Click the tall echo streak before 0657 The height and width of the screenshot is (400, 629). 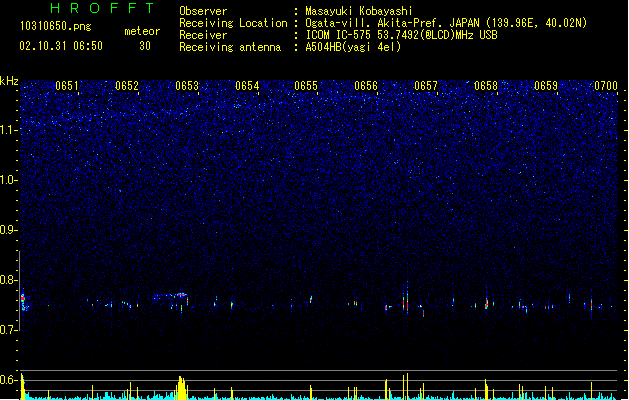click(x=407, y=299)
